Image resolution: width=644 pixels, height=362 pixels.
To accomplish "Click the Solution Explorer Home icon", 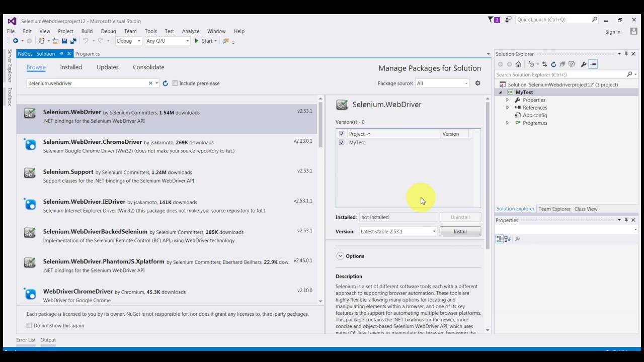I will (x=518, y=64).
